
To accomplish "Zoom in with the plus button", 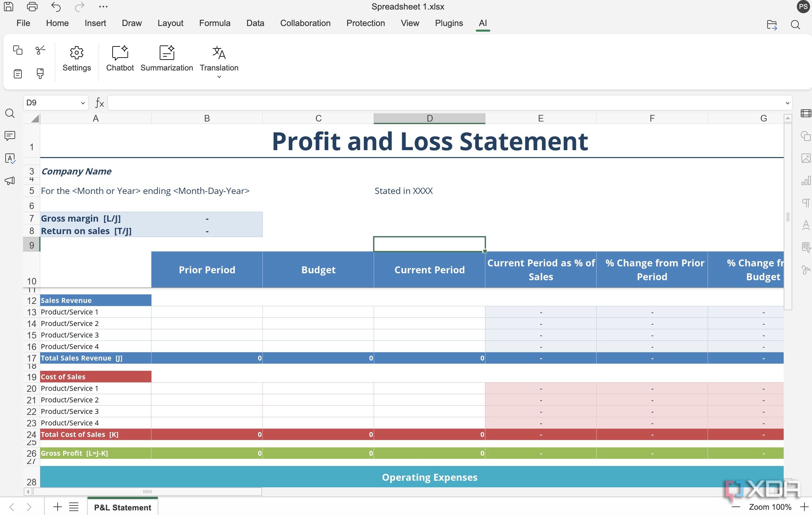I will click(x=804, y=507).
